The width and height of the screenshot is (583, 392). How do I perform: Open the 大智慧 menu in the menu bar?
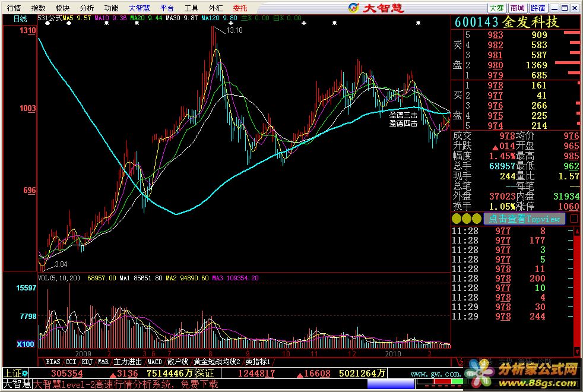139,8
